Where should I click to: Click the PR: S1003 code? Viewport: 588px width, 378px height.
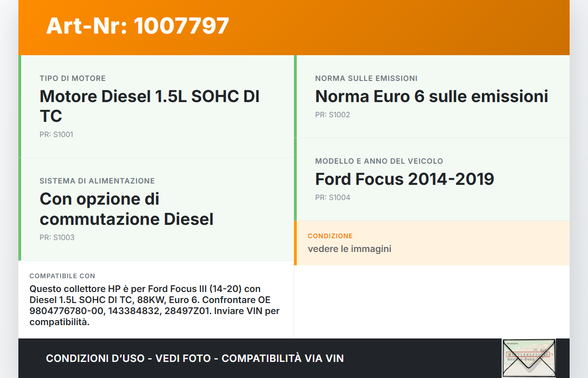(x=57, y=238)
